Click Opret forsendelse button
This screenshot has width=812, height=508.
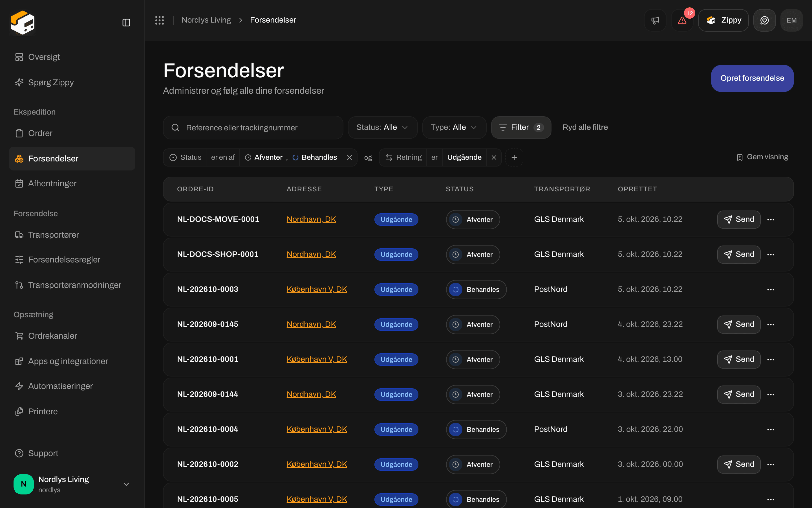(752, 78)
